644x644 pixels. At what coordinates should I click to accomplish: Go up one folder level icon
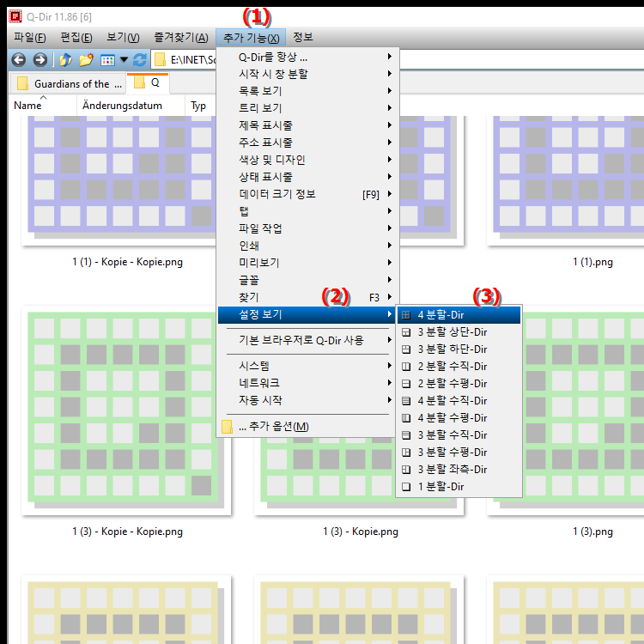tap(66, 60)
